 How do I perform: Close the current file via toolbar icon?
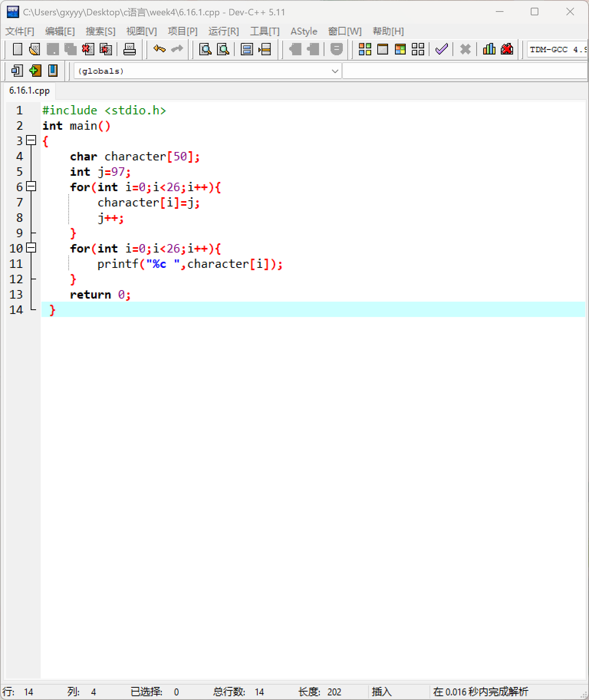point(88,49)
